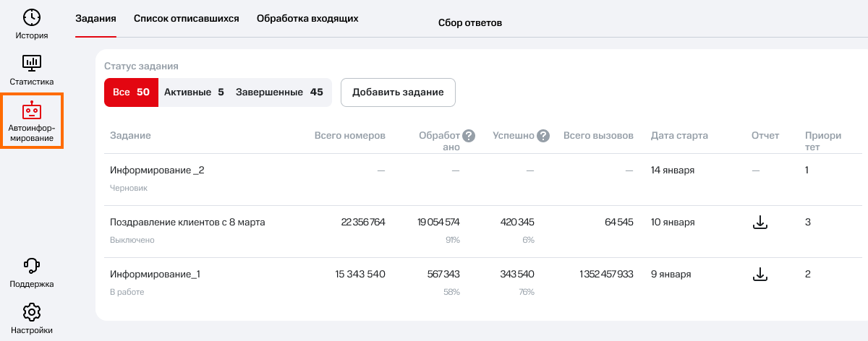Select the Автоинформирование robot icon
Image resolution: width=868 pixels, height=341 pixels.
tap(32, 111)
